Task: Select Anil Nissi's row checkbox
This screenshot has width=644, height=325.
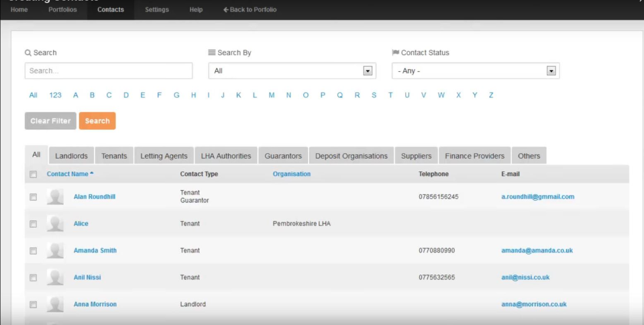Action: click(x=34, y=278)
